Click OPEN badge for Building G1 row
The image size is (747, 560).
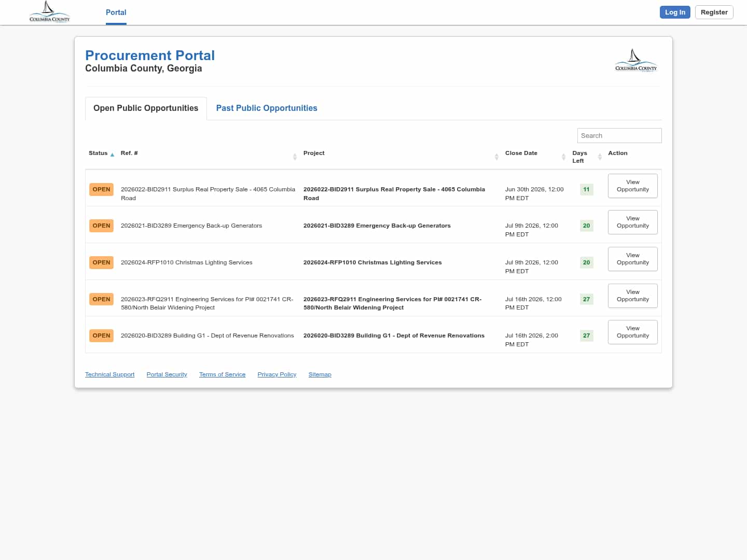click(x=101, y=335)
